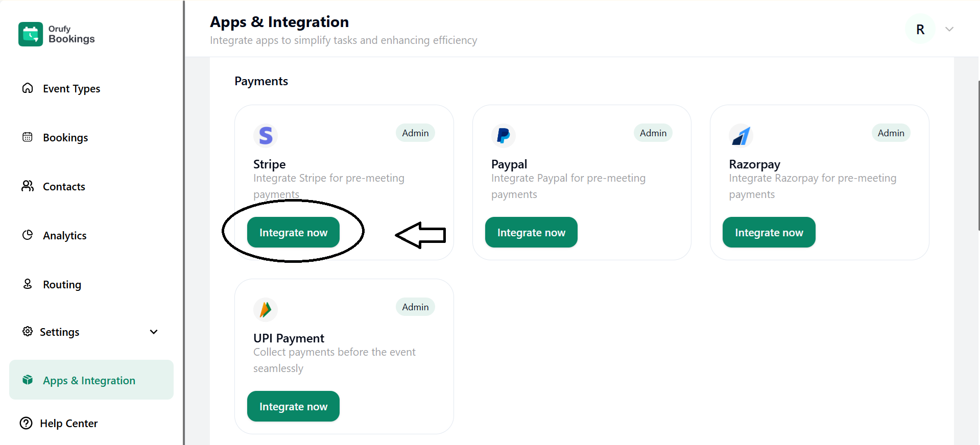Image resolution: width=980 pixels, height=445 pixels.
Task: Click the UPI Payment logo icon
Action: pos(265,309)
